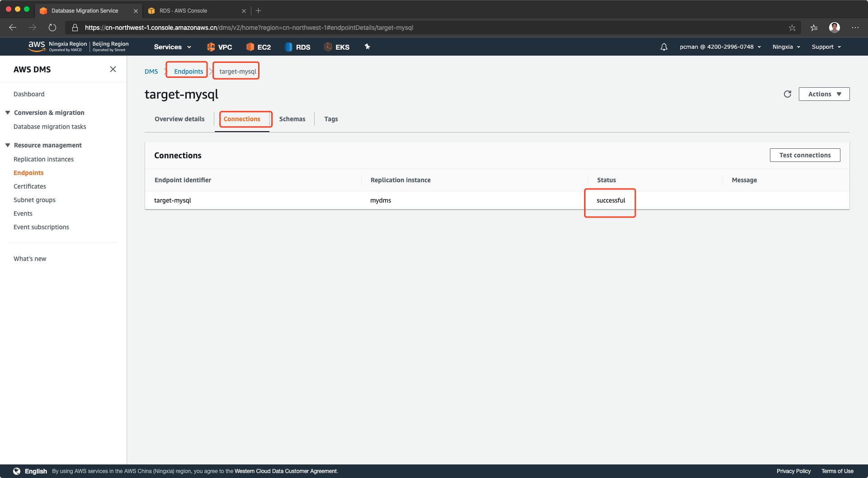Open the EKS service shortcut

point(337,47)
